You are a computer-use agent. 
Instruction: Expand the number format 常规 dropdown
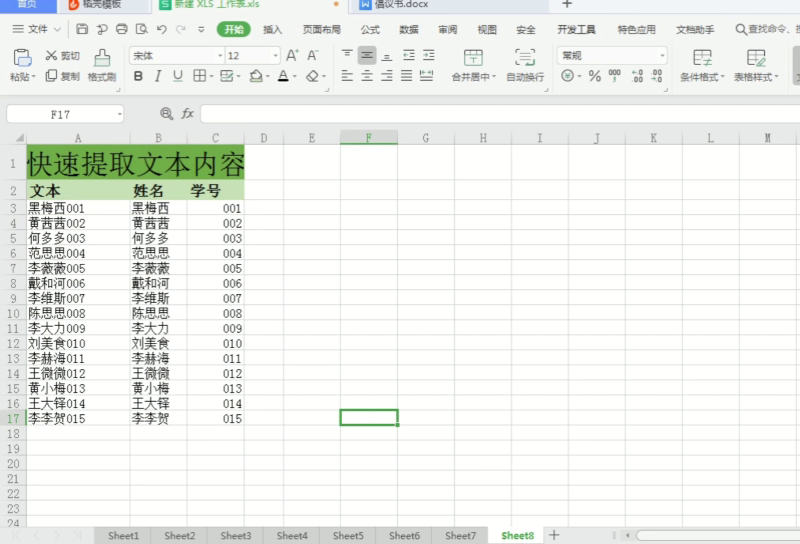coord(662,56)
